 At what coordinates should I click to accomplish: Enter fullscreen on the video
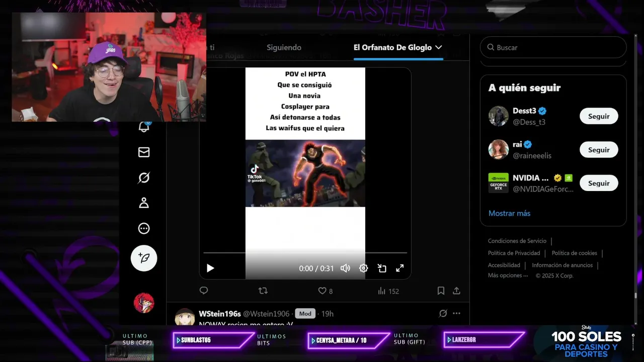[x=399, y=268]
